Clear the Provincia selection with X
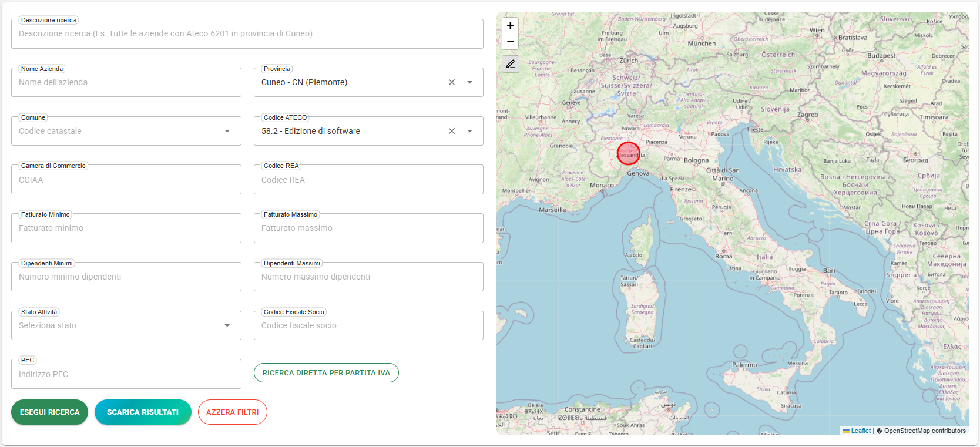 point(452,82)
